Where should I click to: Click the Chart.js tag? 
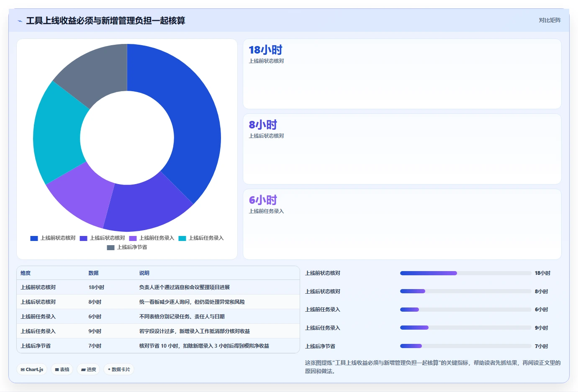[x=32, y=369]
